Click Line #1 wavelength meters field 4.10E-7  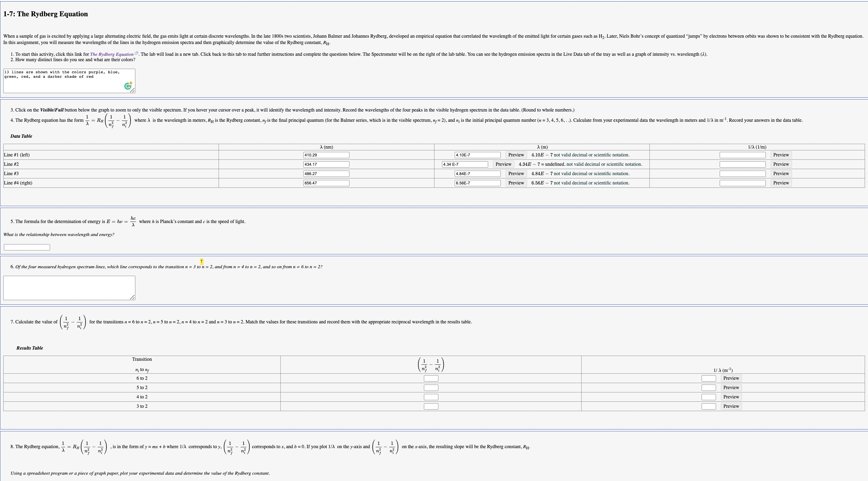click(x=478, y=155)
